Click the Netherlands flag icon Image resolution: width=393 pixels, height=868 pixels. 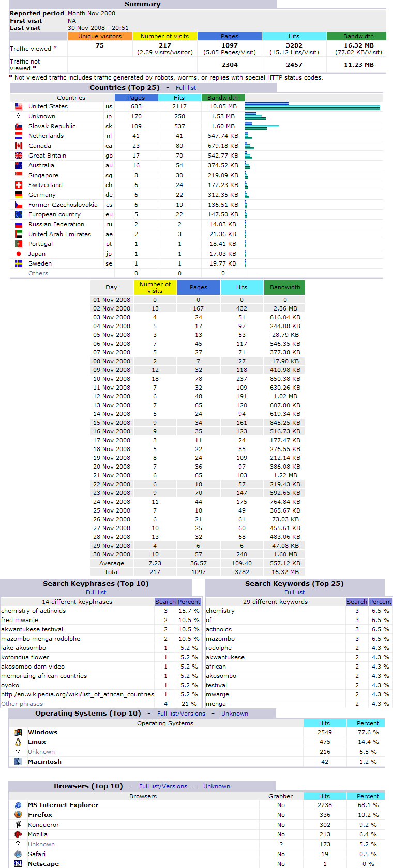tap(19, 136)
